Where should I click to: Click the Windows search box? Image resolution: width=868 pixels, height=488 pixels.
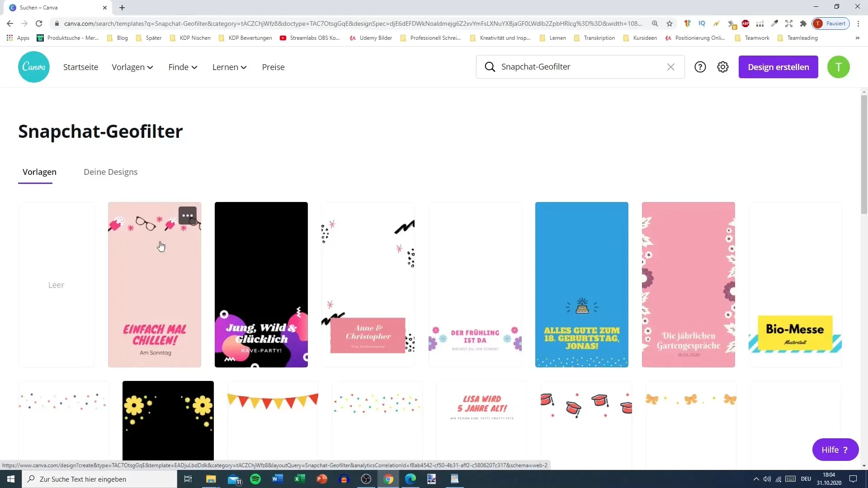tap(99, 479)
